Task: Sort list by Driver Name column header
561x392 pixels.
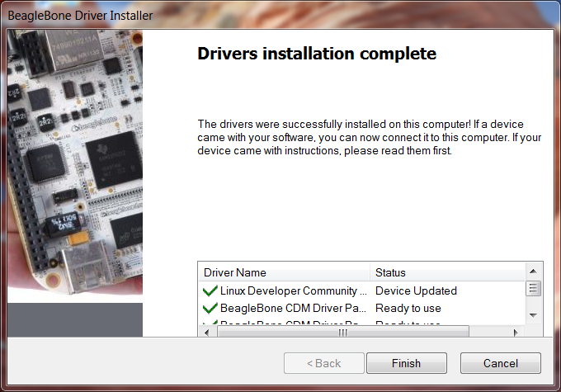Action: click(x=284, y=272)
